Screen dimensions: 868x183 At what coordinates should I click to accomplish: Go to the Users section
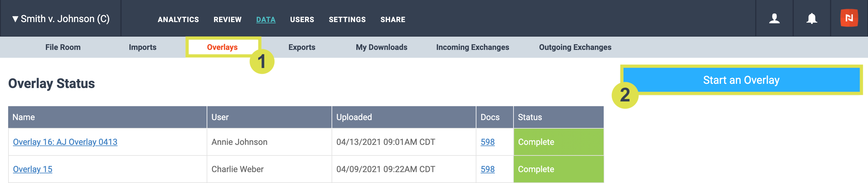point(302,20)
